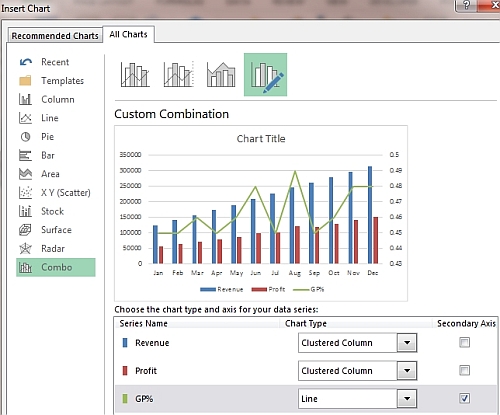Click the Series Name column header

click(x=143, y=323)
